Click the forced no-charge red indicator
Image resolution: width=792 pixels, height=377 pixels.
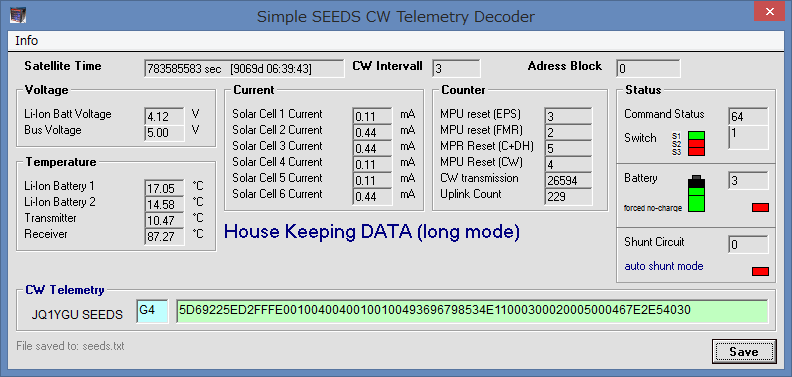coord(760,207)
